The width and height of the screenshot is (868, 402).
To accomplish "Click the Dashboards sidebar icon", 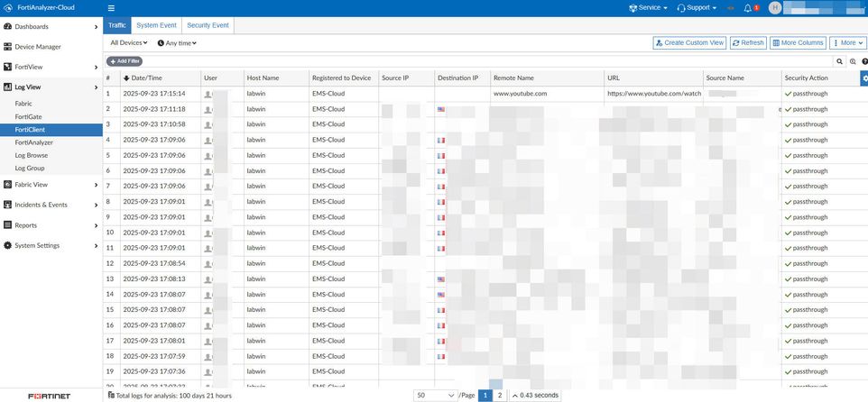I will [x=7, y=26].
